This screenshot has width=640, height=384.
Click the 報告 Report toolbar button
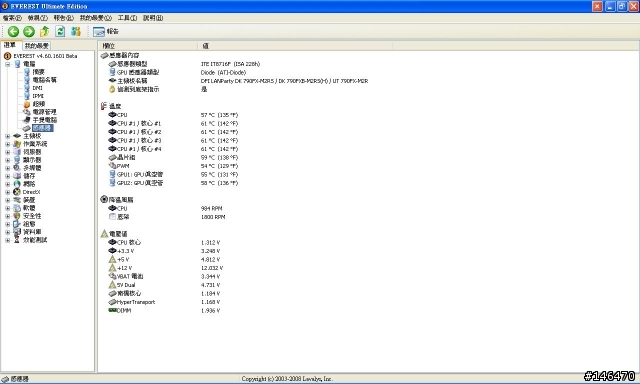tap(106, 31)
